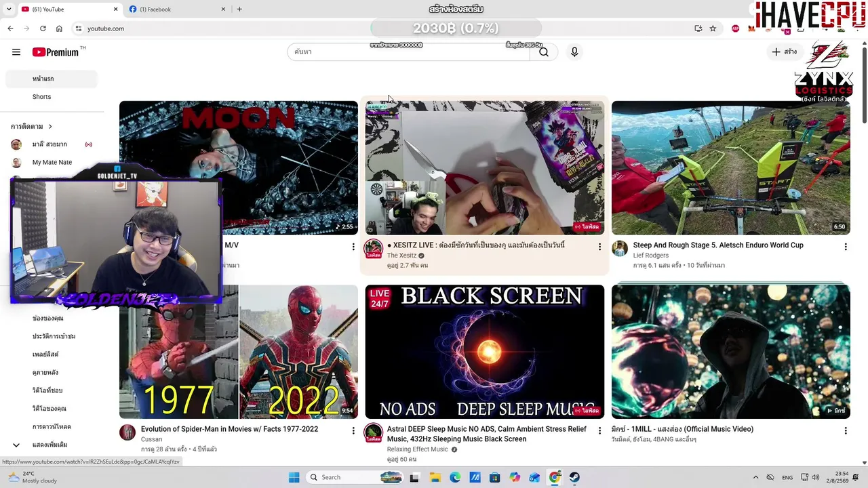The width and height of the screenshot is (868, 488).
Task: Open Relaxing Effect Music channel avatar
Action: (374, 433)
